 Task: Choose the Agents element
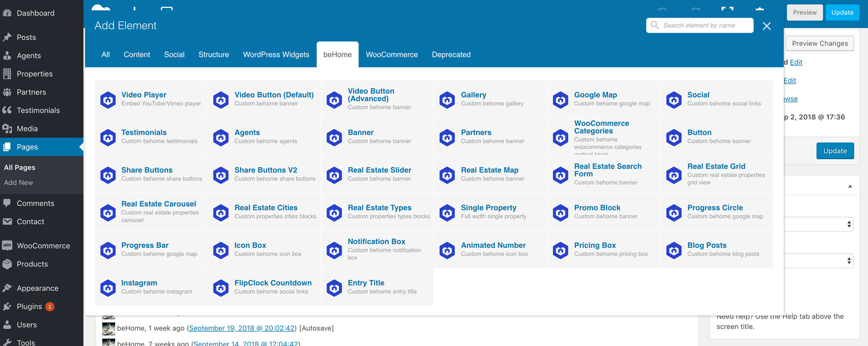pos(264,137)
